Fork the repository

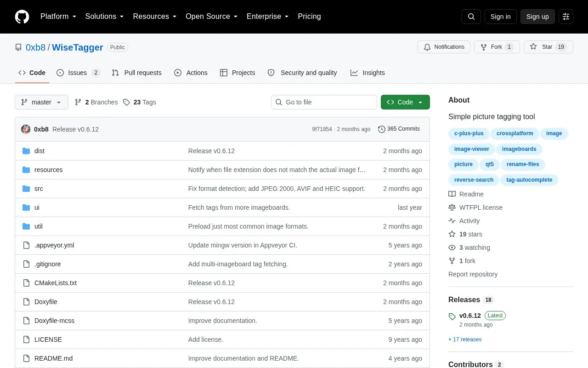(497, 47)
